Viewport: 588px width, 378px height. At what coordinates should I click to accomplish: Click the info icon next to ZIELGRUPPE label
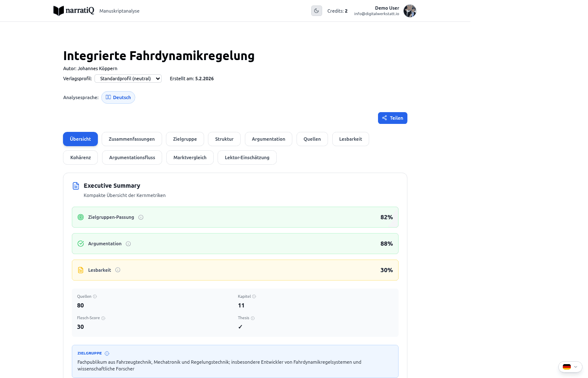107,353
